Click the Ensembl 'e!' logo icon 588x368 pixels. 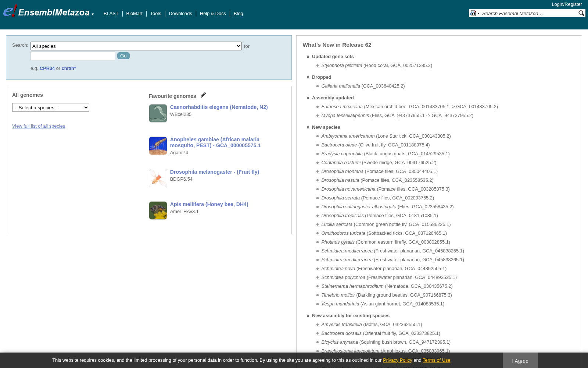[10, 11]
